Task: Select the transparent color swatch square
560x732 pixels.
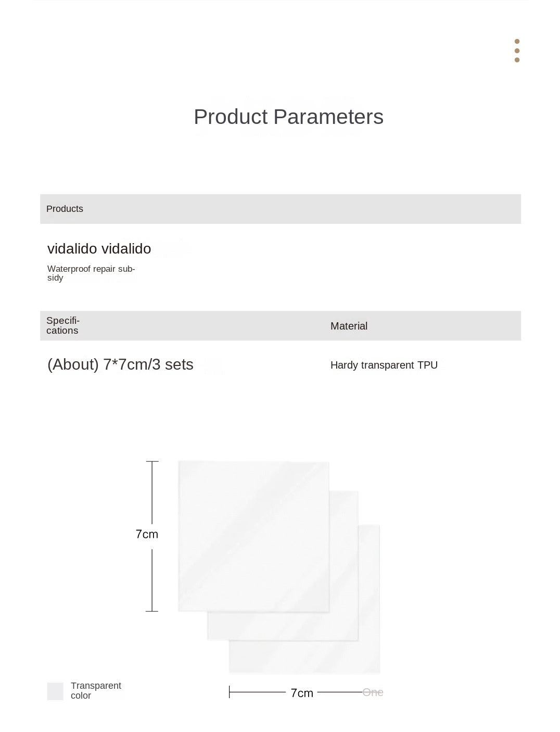Action: pos(55,691)
